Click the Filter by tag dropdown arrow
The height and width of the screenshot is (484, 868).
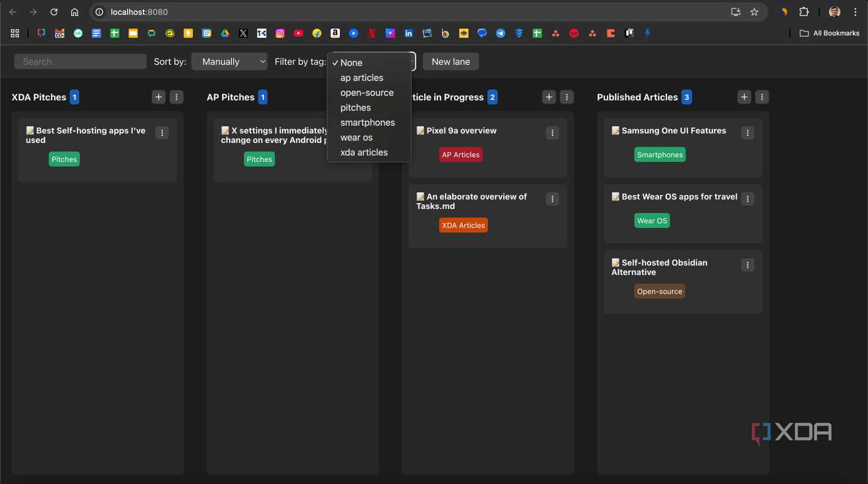pos(413,61)
